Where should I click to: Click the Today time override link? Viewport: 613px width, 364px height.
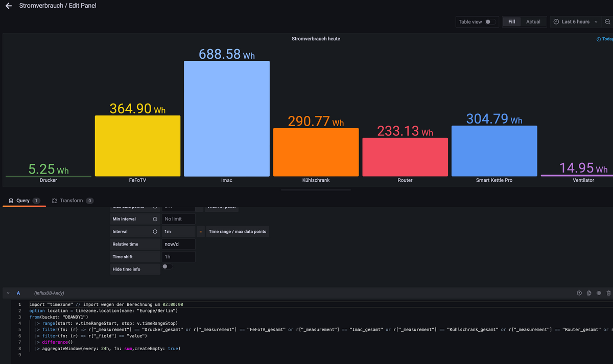coord(605,39)
